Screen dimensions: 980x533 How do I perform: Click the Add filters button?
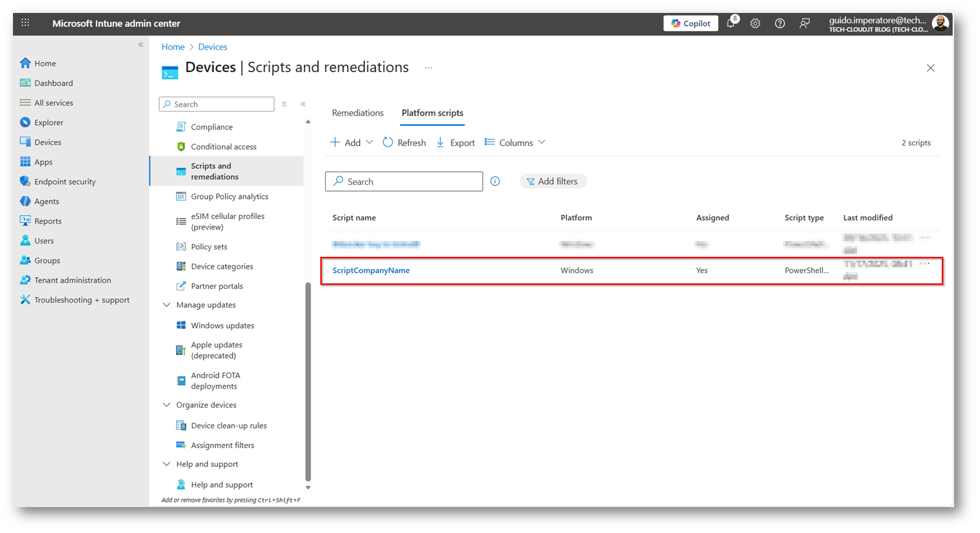553,181
